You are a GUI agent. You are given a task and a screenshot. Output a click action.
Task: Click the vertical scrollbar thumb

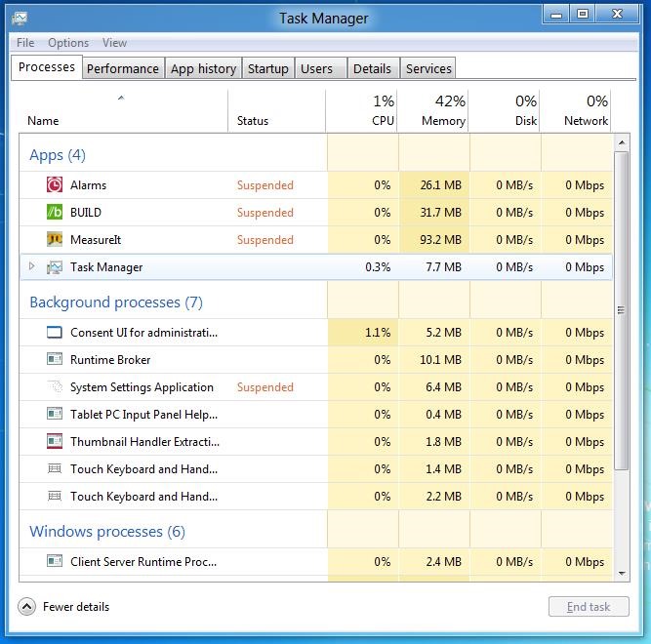(x=622, y=310)
